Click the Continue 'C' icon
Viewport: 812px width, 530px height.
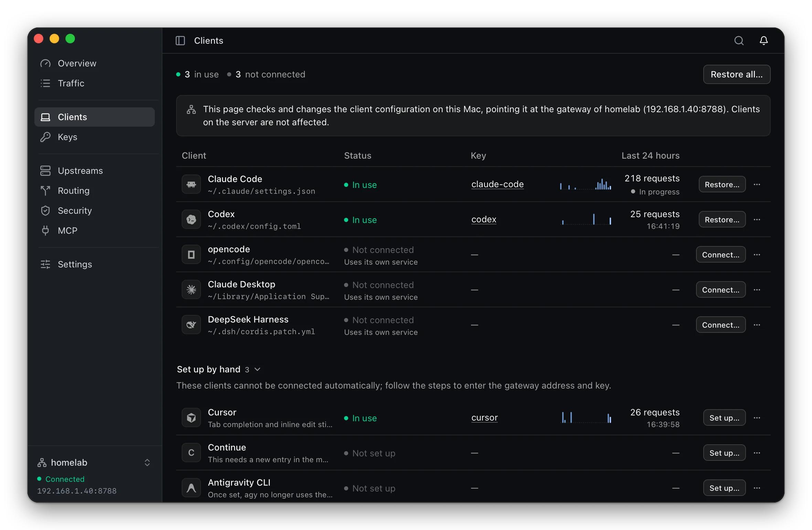(x=191, y=453)
